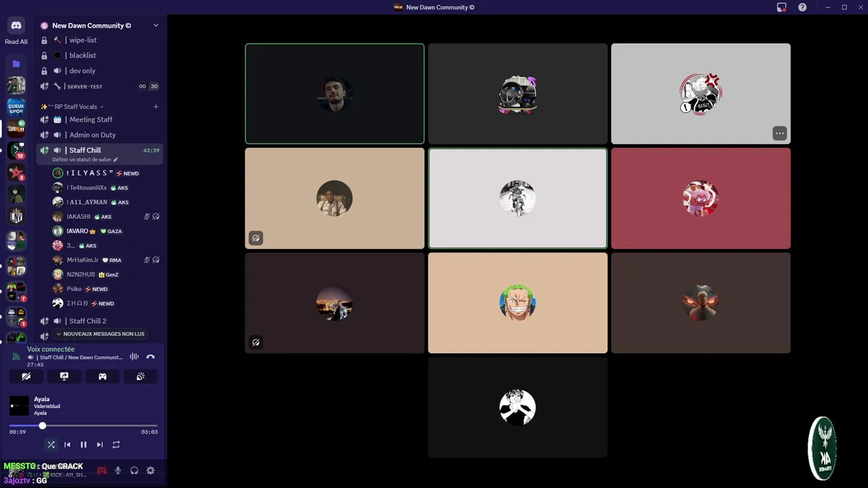Toggle the red camera-off icon in user bar
868x488 pixels.
coord(102,470)
